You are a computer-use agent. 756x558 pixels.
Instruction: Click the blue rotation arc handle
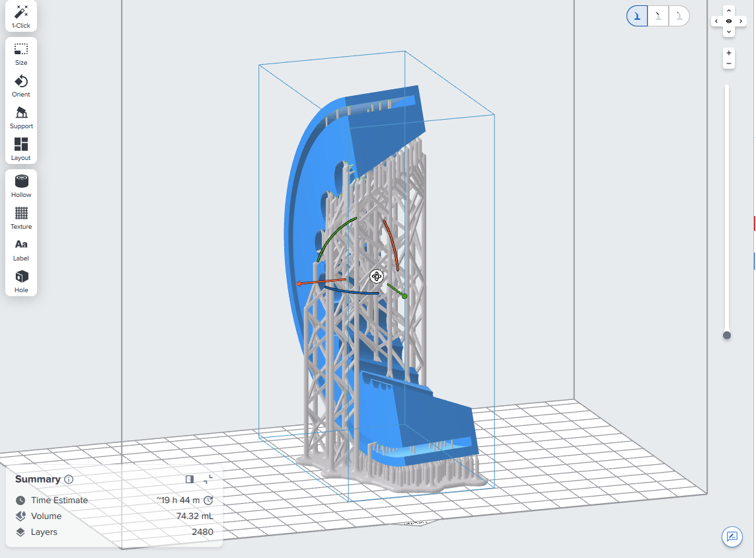tap(352, 292)
